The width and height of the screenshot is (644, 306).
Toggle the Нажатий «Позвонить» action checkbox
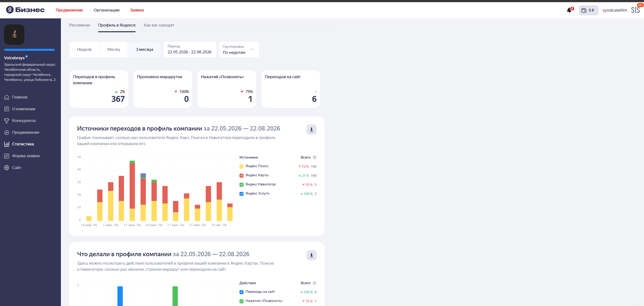click(x=241, y=301)
